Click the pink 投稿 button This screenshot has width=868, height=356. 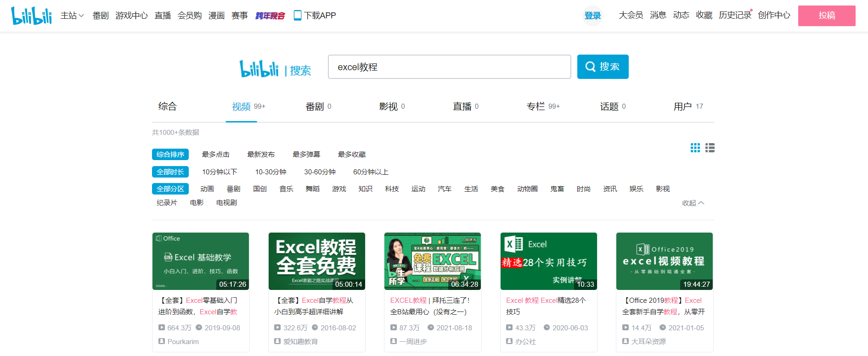click(x=827, y=16)
